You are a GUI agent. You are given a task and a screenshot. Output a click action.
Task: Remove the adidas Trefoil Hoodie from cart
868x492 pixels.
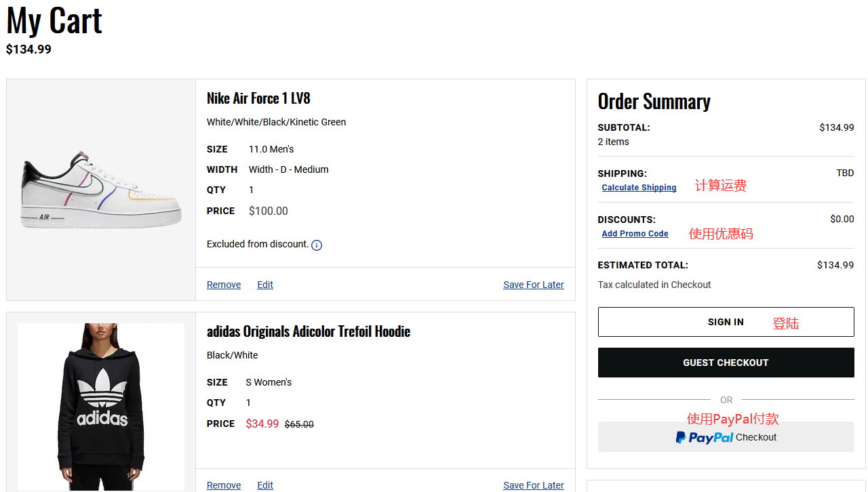pos(224,485)
